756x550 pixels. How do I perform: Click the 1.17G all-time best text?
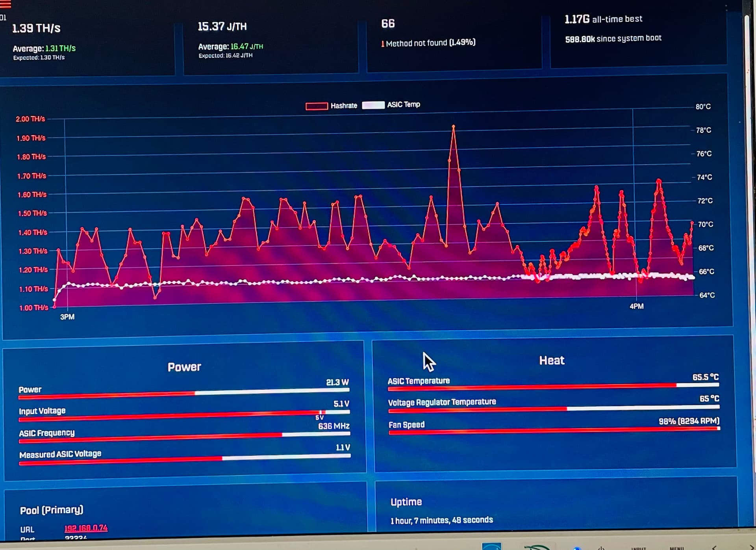(x=603, y=19)
